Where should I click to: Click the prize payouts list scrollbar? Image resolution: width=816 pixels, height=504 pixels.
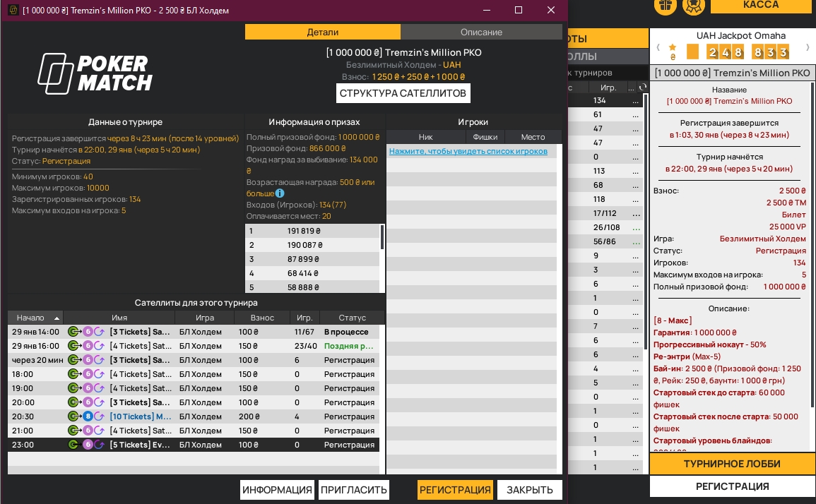(x=382, y=236)
